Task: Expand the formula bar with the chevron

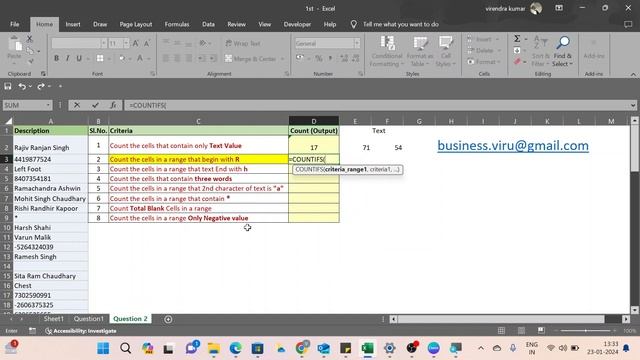Action: 633,105
